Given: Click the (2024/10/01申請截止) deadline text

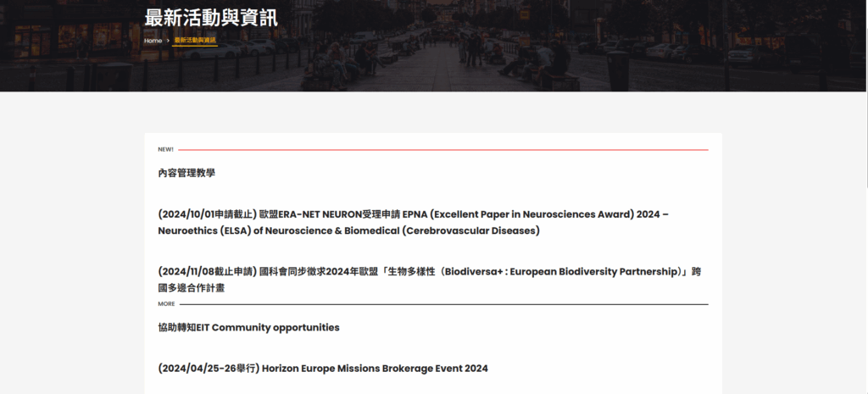Looking at the screenshot, I should tap(207, 214).
